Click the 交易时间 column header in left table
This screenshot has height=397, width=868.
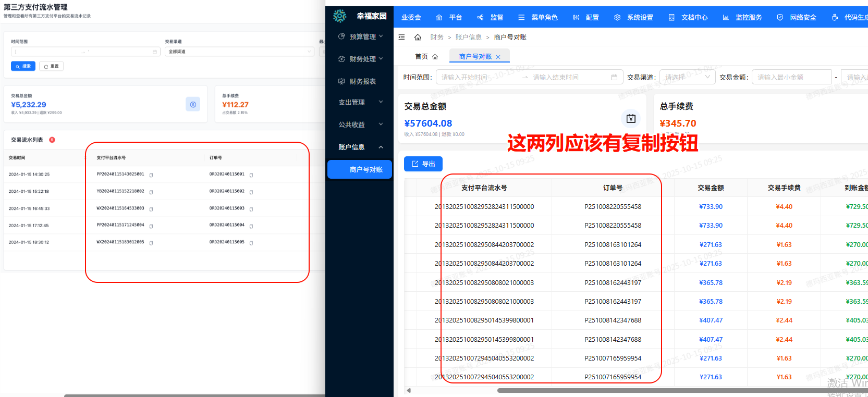pyautogui.click(x=17, y=157)
